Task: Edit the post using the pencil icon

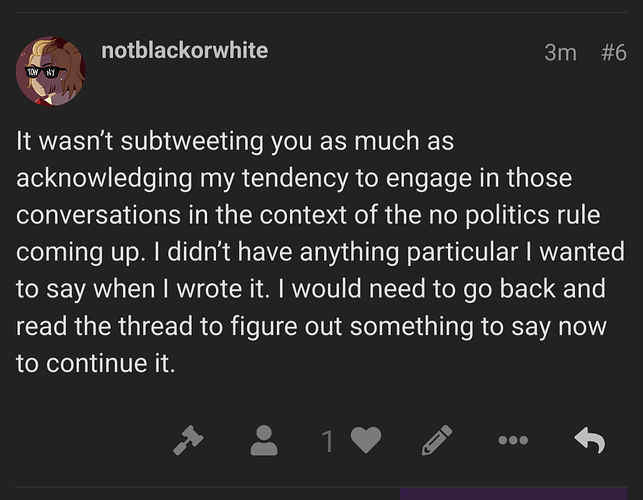Action: 437,440
